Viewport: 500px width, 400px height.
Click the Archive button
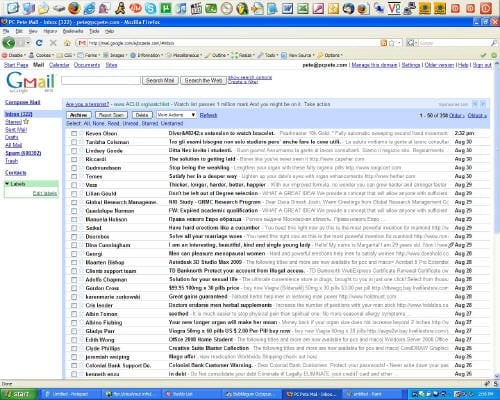[79, 115]
